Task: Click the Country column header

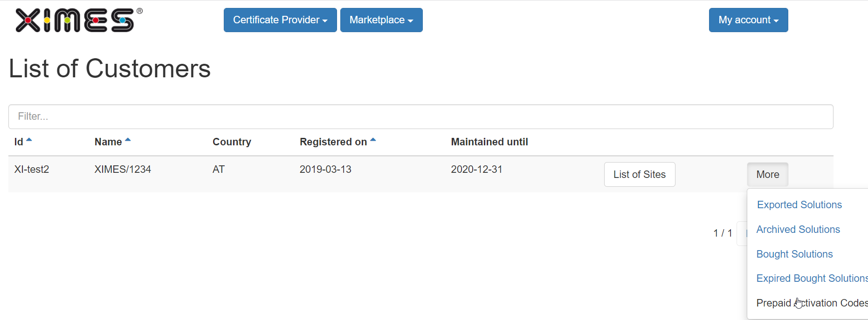Action: coord(232,142)
